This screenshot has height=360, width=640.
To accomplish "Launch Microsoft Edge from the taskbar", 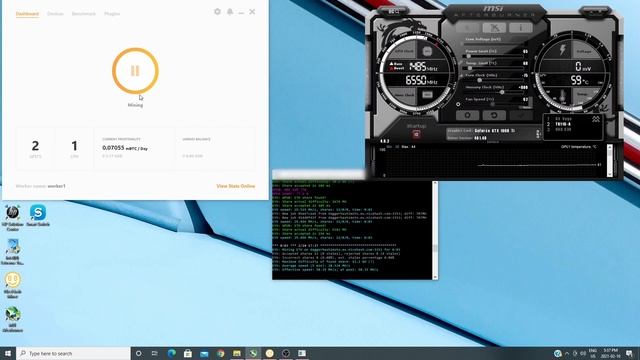I will click(171, 353).
